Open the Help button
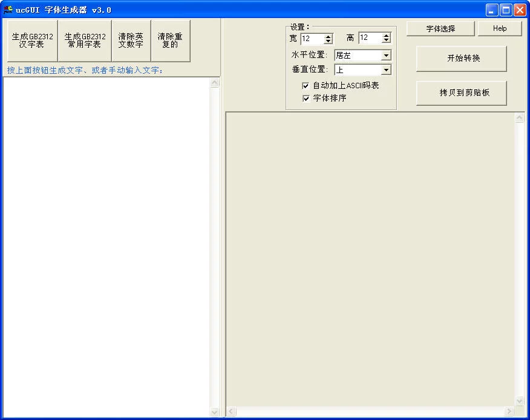Screen dimensions: 530x420 [x=499, y=28]
